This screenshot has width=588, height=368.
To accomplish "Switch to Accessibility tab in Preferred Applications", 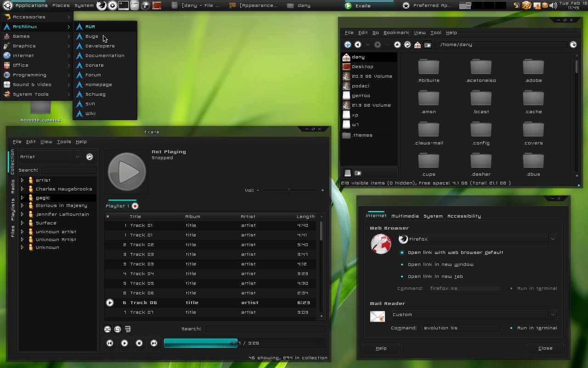I will [x=464, y=216].
